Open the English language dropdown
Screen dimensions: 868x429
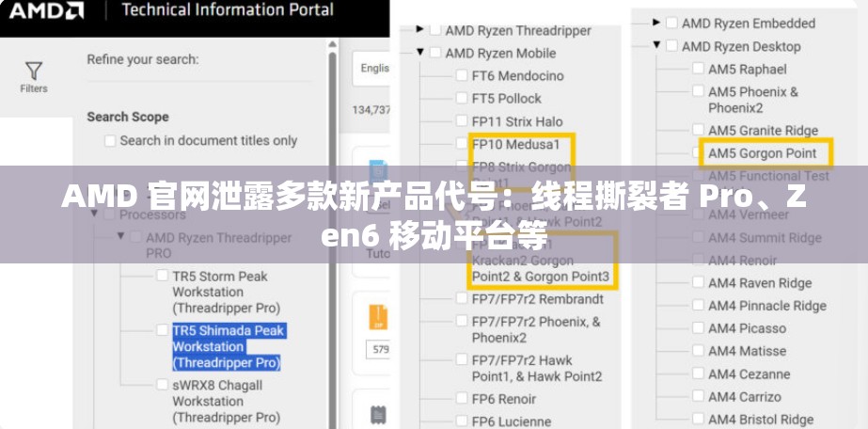click(372, 68)
